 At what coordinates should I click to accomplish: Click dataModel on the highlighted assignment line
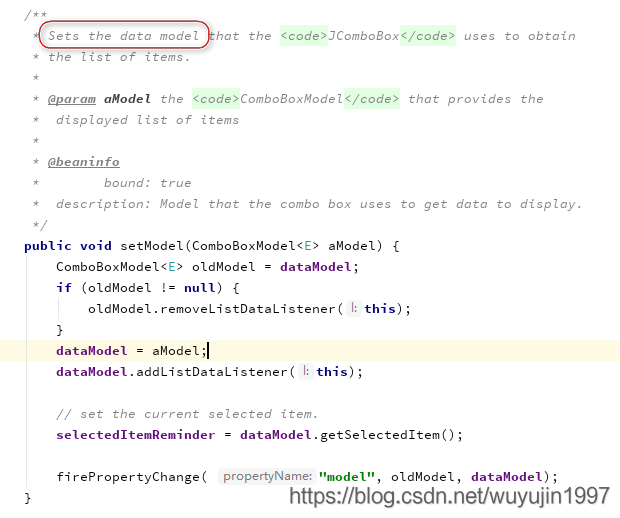(x=92, y=351)
